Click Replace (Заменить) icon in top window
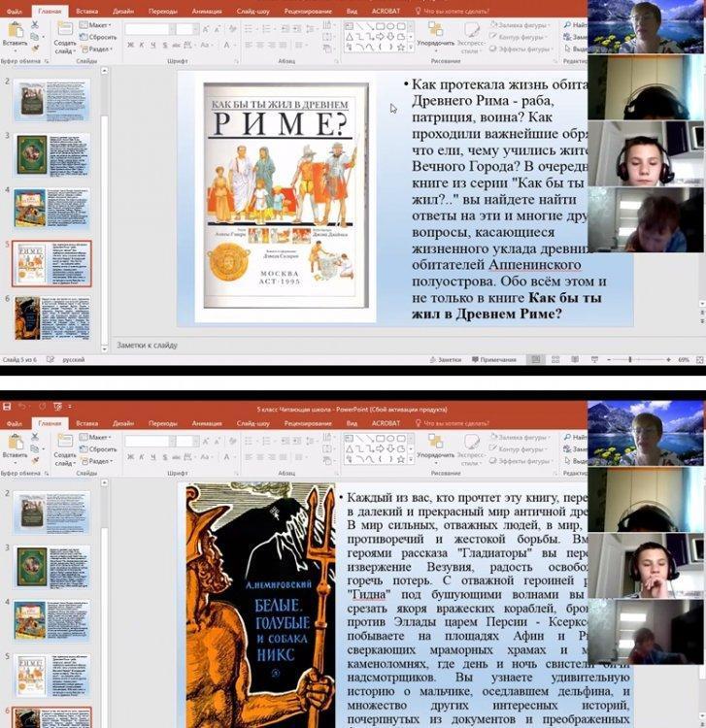Screen dimensions: 706x728 [x=567, y=36]
